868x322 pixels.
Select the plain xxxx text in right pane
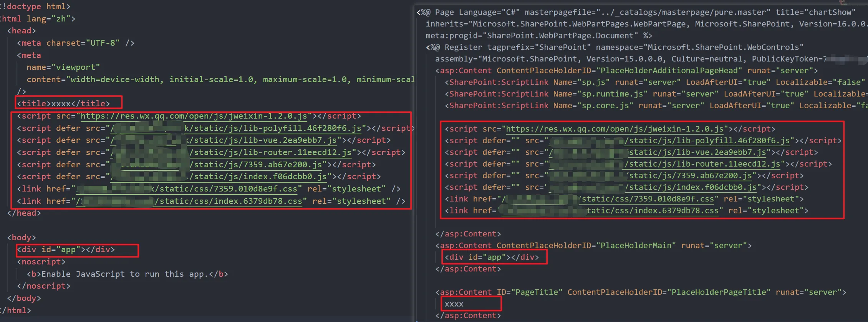[x=454, y=304]
